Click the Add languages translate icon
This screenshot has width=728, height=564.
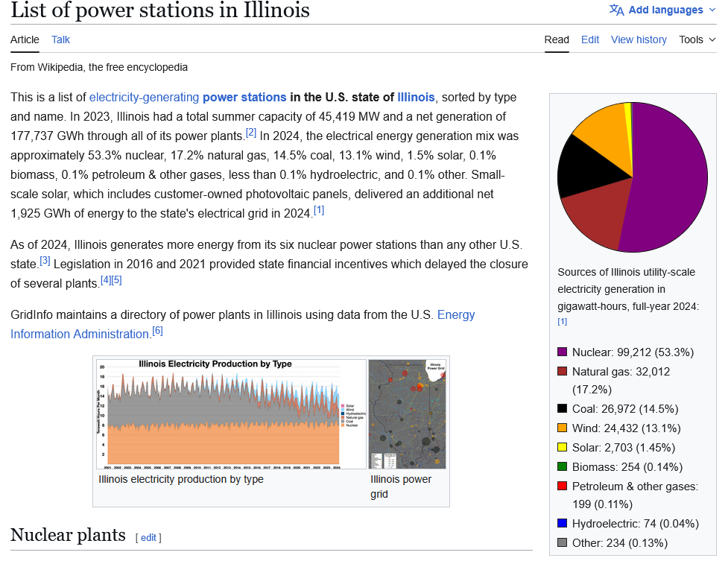click(x=616, y=10)
